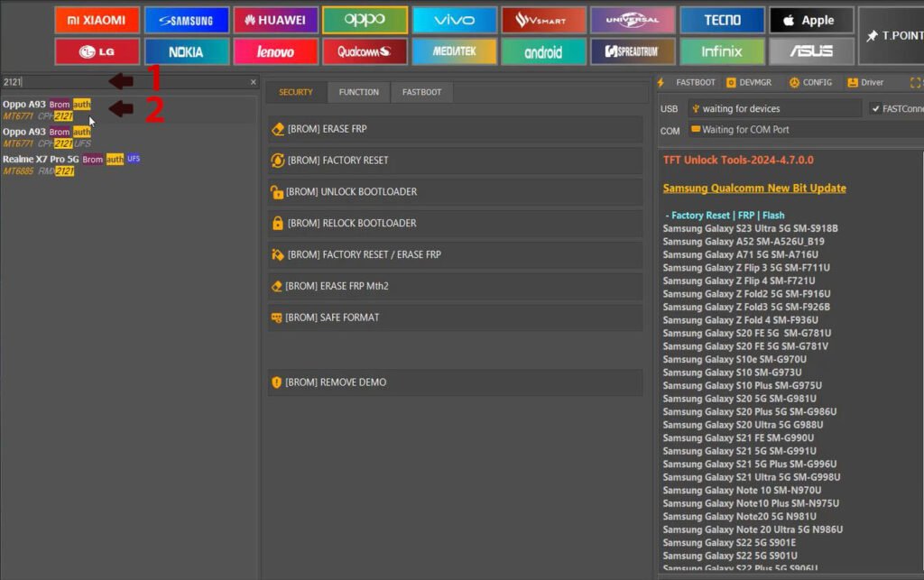This screenshot has width=924, height=580.
Task: Run [BROM] UNLOCK BOOTLOADER
Action: (456, 192)
